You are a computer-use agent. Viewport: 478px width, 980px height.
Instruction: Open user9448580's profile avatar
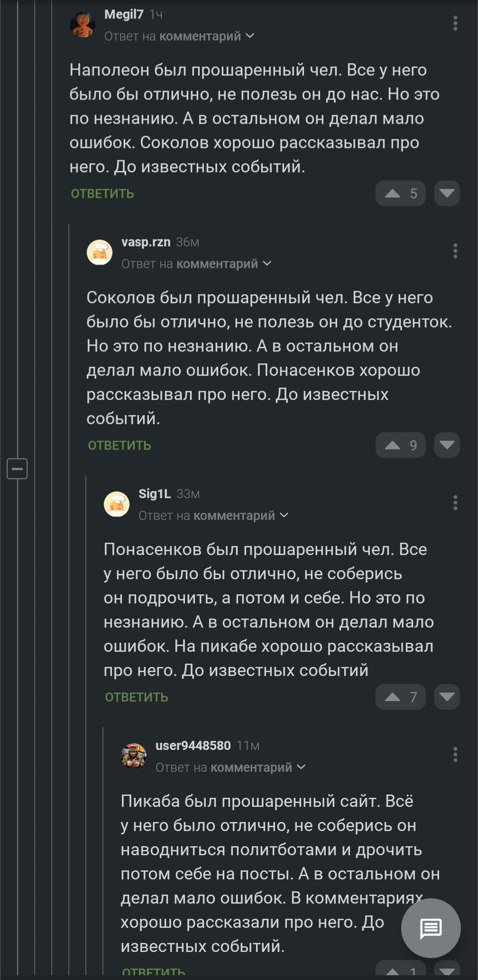pos(134,756)
